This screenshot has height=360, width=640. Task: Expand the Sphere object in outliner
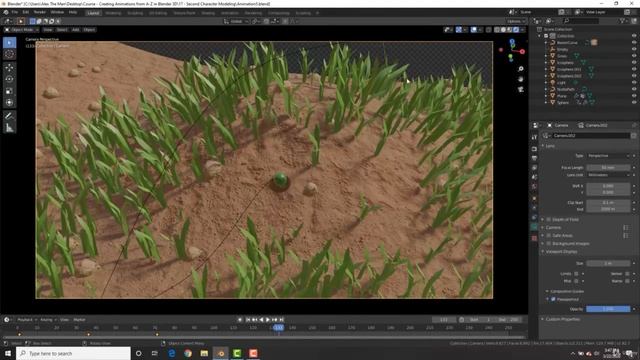546,102
